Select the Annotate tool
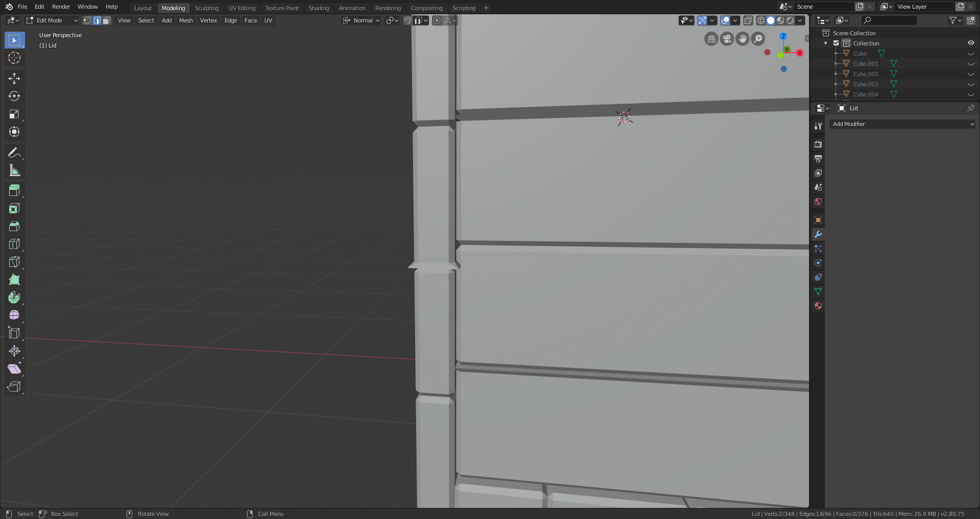This screenshot has height=519, width=980. tap(14, 152)
